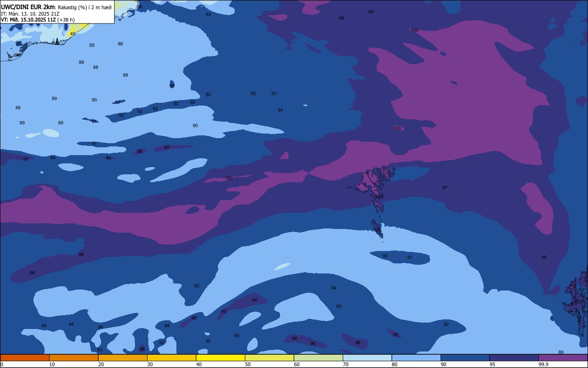The height and width of the screenshot is (368, 588).
Task: Click the pale green 60–70 legend swatch
Action: 318,357
